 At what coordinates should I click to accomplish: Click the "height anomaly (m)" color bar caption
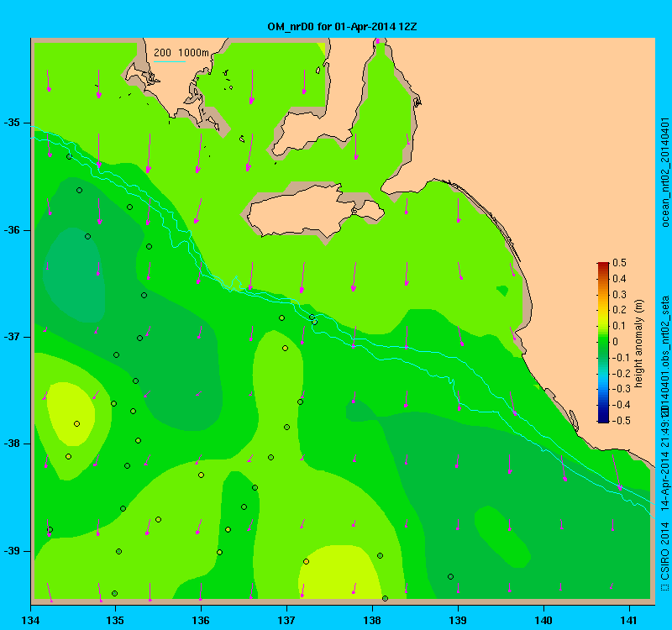click(639, 344)
